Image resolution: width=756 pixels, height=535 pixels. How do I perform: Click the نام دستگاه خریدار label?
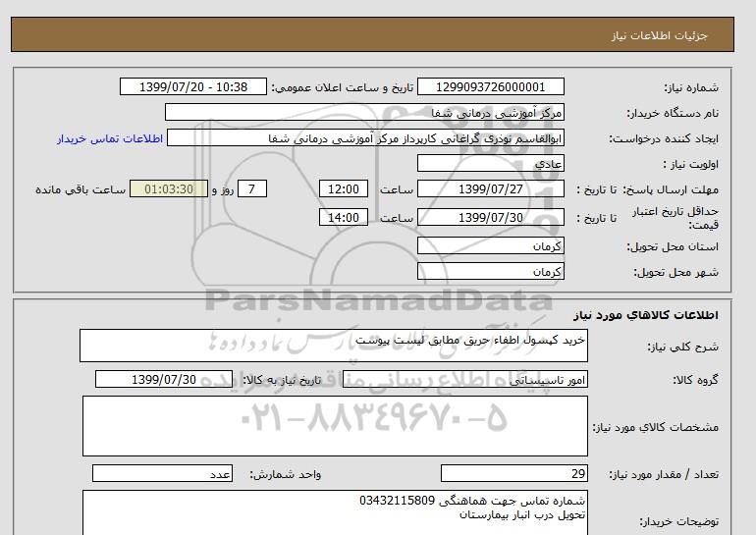pyautogui.click(x=673, y=113)
